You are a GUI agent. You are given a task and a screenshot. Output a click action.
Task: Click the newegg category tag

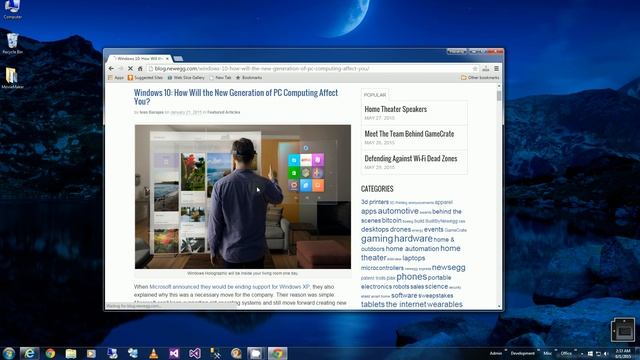click(x=449, y=267)
